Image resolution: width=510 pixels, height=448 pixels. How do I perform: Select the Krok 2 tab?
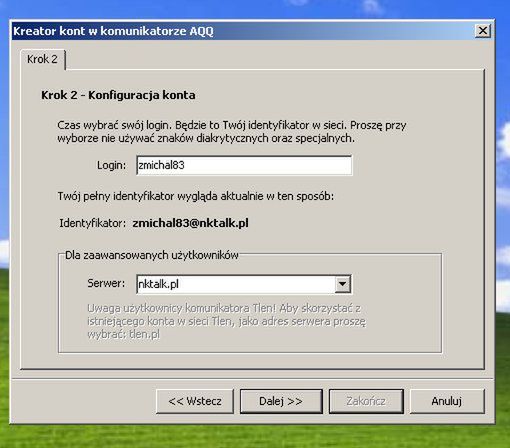pos(43,59)
